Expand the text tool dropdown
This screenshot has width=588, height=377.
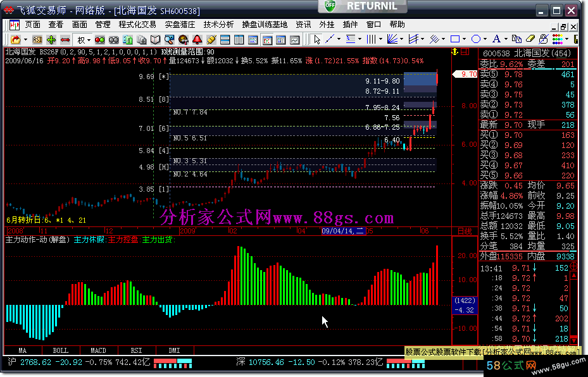click(x=506, y=39)
